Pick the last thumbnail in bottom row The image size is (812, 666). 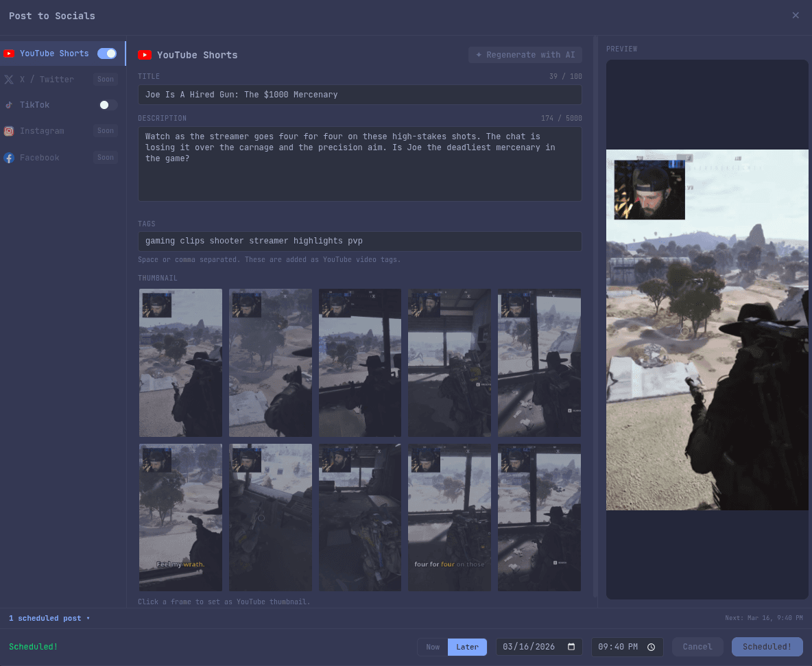point(539,517)
